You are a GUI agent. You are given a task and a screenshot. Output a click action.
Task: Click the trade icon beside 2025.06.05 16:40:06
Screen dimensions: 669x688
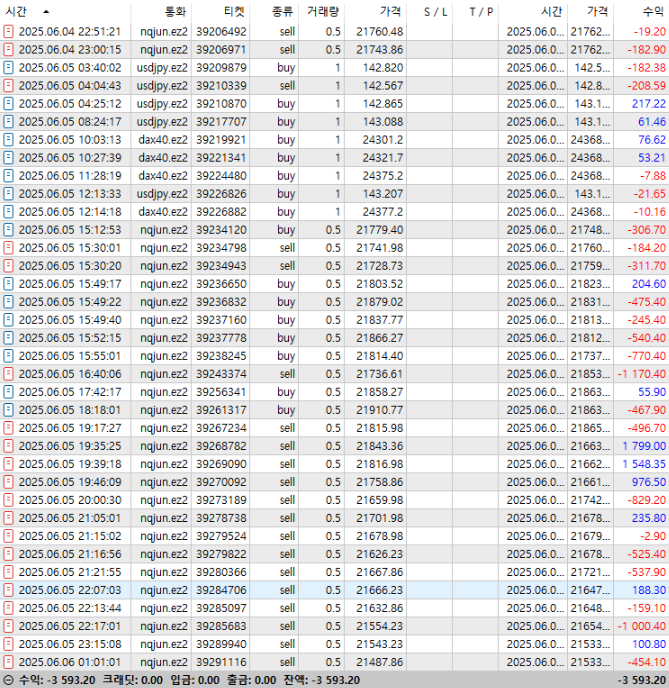pyautogui.click(x=8, y=374)
